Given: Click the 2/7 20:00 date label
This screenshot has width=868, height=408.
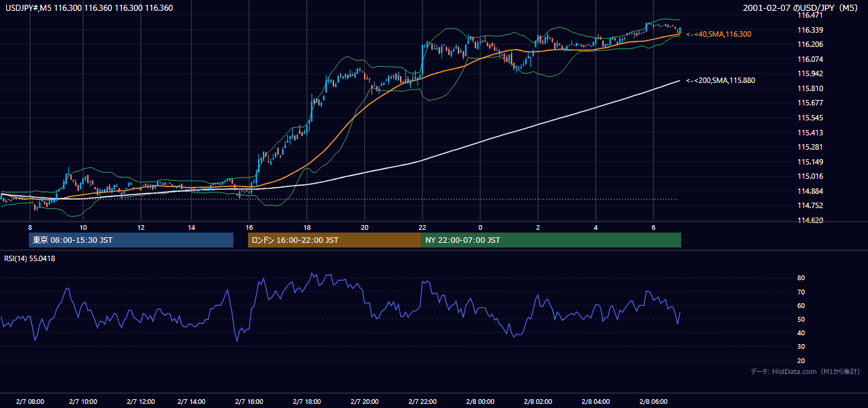Looking at the screenshot, I should pos(365,401).
